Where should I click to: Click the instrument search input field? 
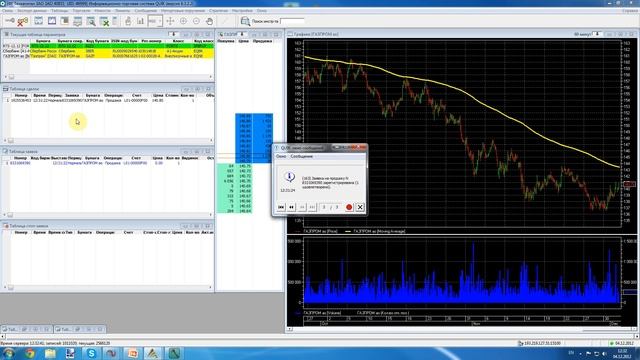(x=292, y=21)
